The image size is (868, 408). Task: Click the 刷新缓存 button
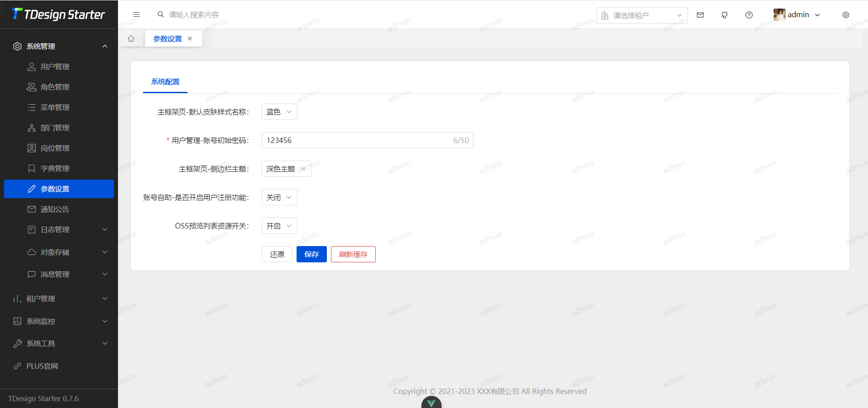coord(353,254)
